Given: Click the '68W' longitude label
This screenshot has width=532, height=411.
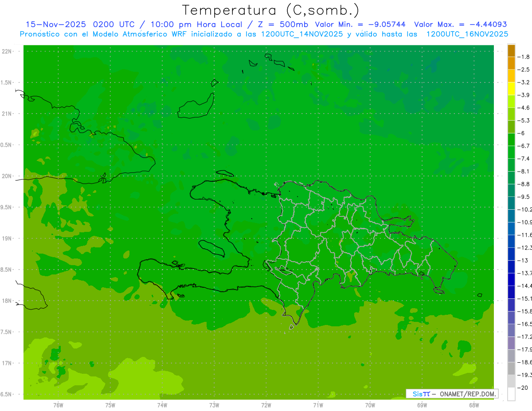Looking at the screenshot, I should tap(473, 405).
